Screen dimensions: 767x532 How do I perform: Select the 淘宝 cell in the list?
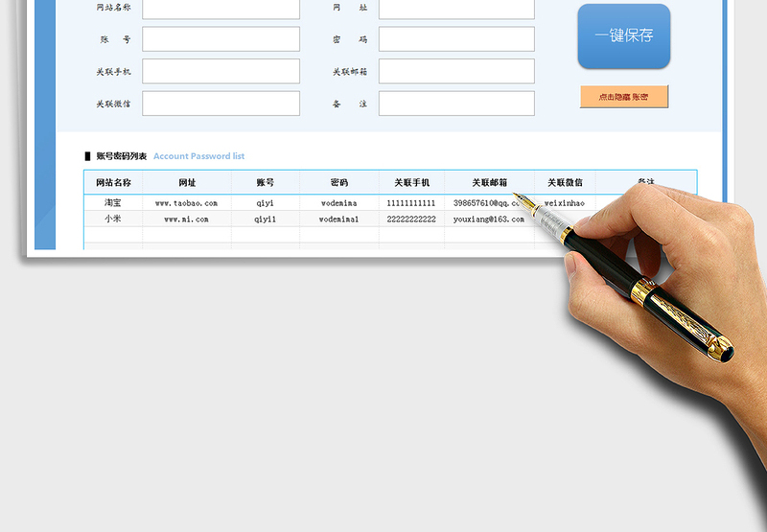tap(113, 203)
